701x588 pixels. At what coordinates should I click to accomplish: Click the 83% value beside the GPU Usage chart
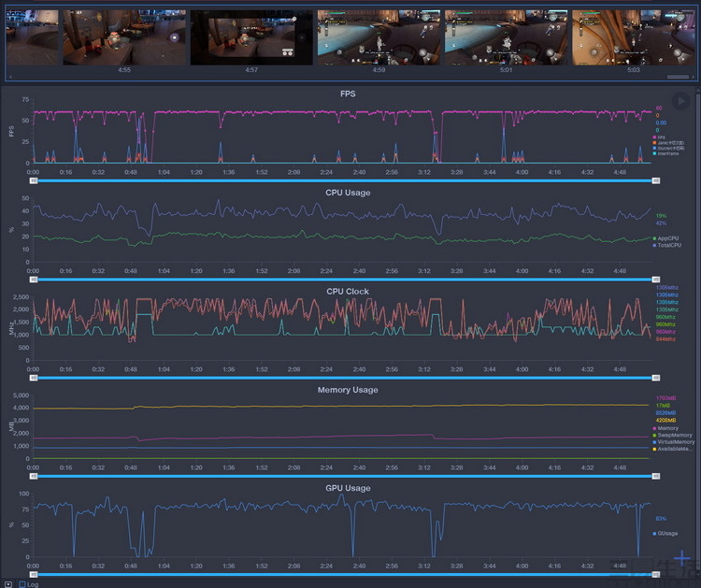coord(661,519)
